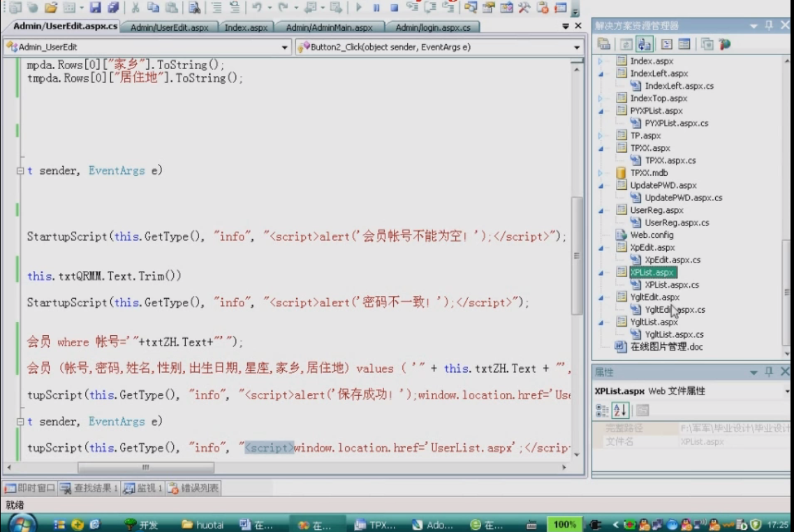This screenshot has height=532, width=794.
Task: Open the huotai folder taskbar button
Action: pyautogui.click(x=202, y=525)
